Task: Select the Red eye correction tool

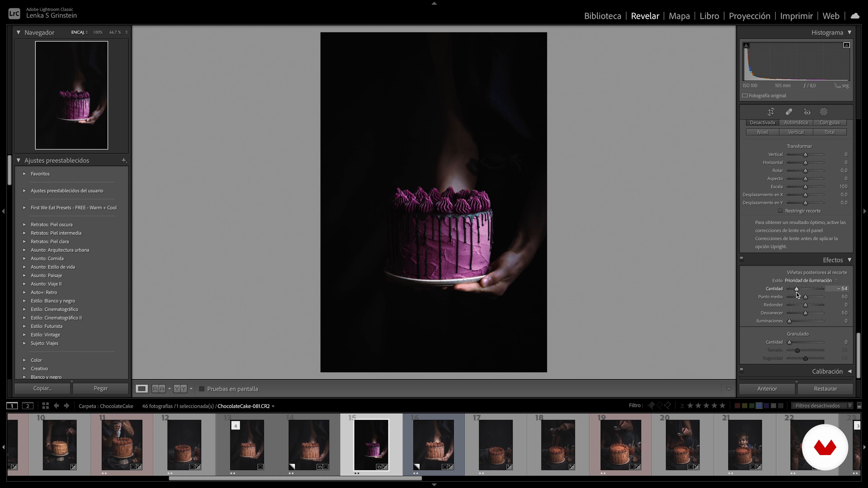Action: coord(807,112)
